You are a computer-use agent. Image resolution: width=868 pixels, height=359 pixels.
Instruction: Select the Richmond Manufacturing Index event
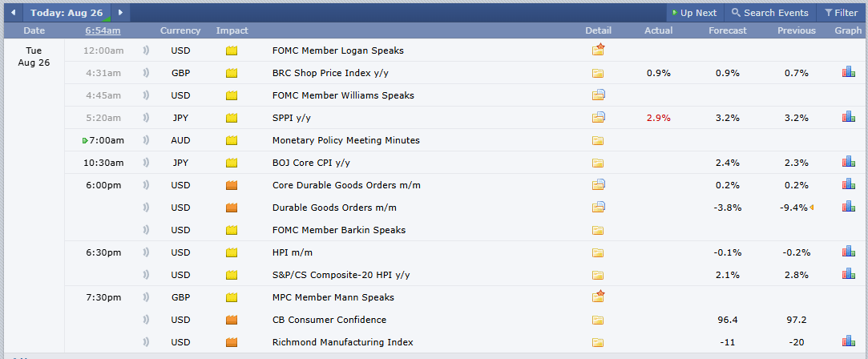pos(343,342)
